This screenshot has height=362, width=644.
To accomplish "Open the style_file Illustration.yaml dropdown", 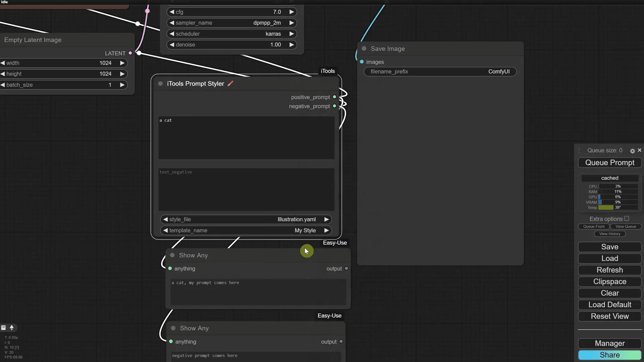I will [246, 220].
